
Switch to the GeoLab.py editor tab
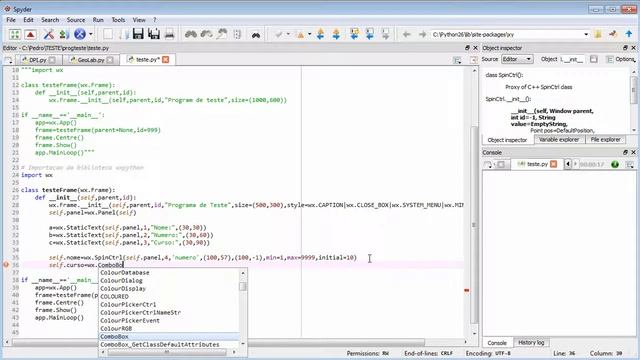click(91, 60)
